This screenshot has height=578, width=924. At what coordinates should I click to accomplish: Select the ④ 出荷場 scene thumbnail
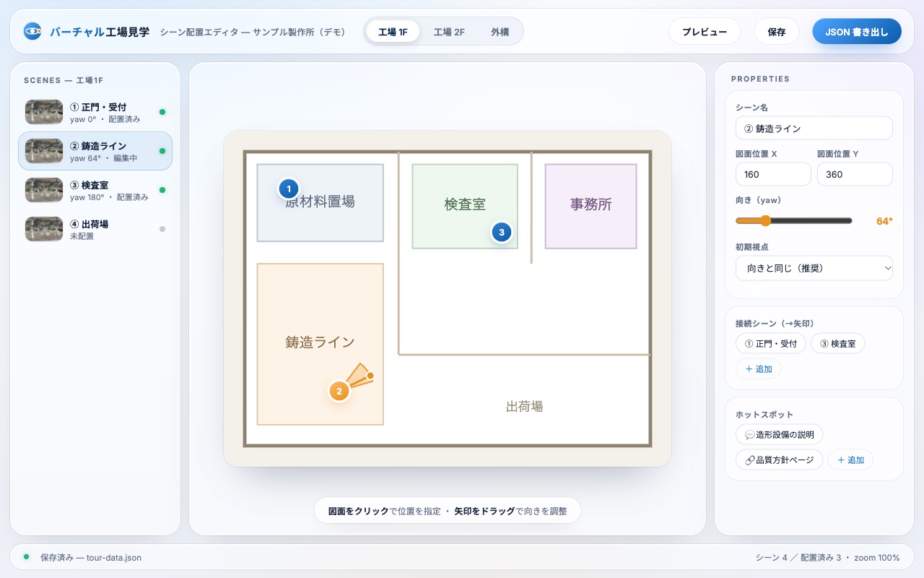[44, 229]
